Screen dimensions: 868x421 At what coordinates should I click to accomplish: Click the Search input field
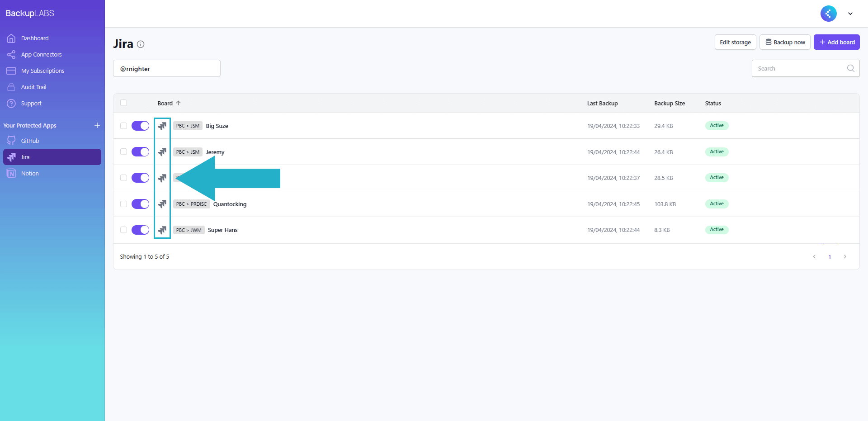tap(806, 69)
